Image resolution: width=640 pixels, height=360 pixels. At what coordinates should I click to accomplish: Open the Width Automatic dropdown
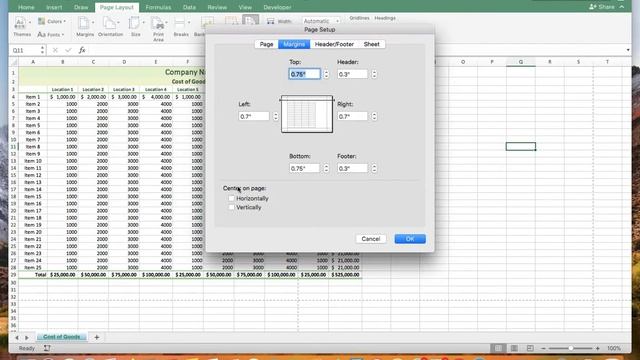pos(321,21)
